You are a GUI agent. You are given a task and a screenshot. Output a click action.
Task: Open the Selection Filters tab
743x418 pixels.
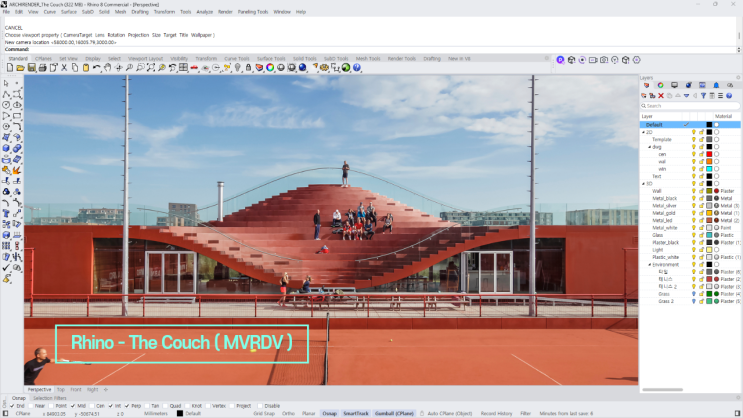pyautogui.click(x=50, y=398)
